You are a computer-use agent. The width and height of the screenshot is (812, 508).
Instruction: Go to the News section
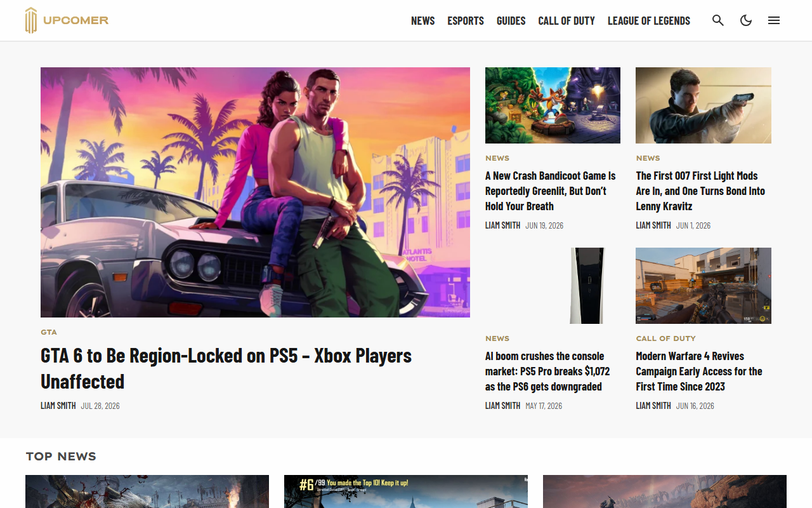(x=423, y=20)
